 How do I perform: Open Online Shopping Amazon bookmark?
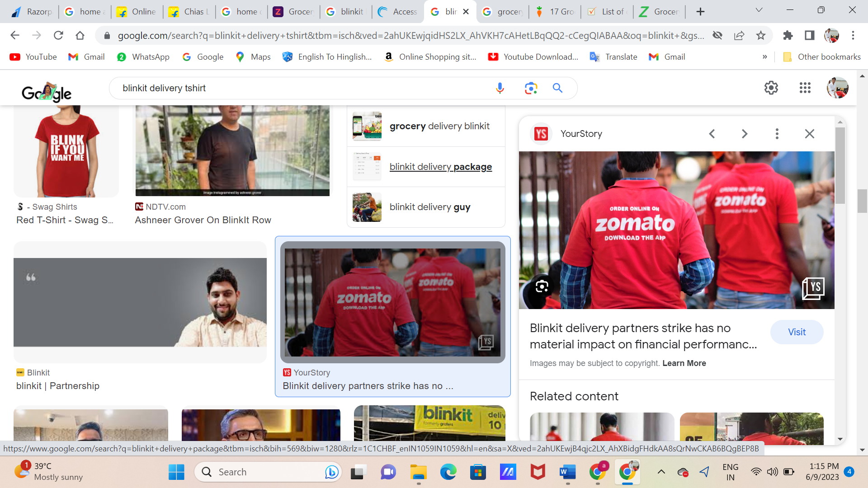pos(430,57)
